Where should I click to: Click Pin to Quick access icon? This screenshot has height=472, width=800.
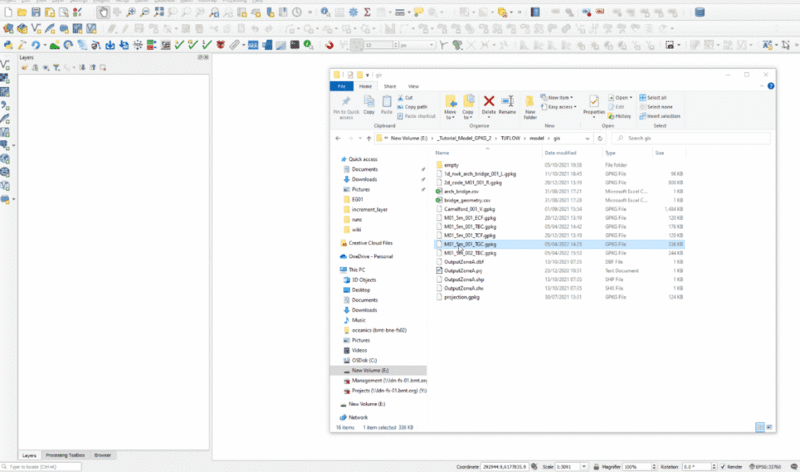346,103
